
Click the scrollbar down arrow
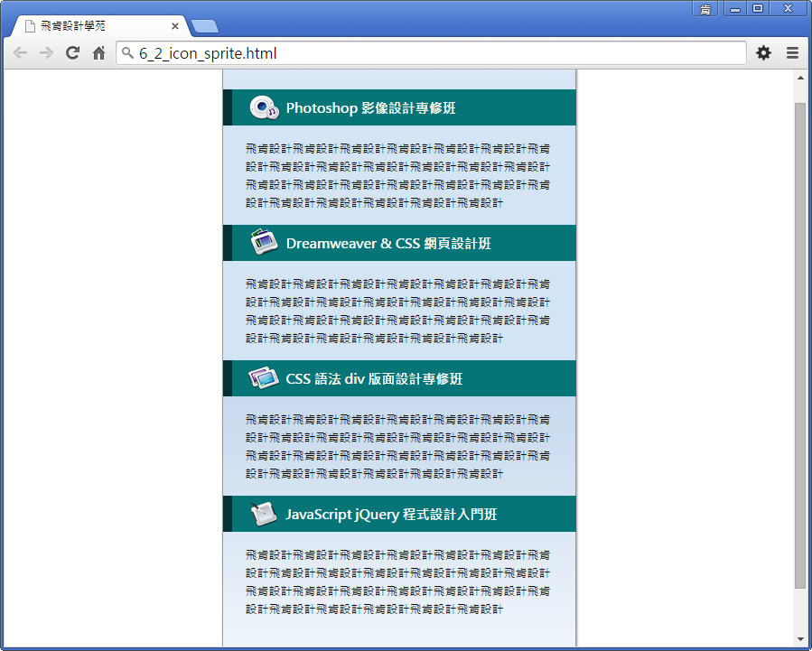click(x=800, y=639)
